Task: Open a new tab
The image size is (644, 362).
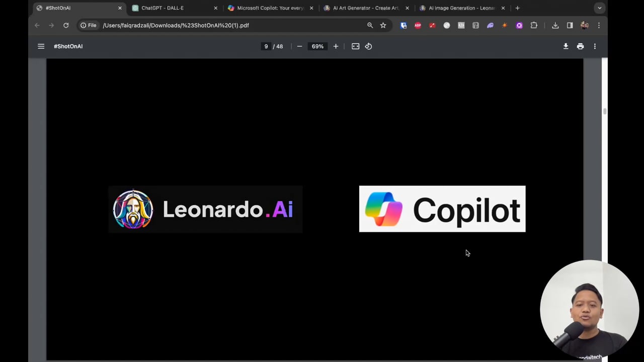Action: tap(517, 8)
